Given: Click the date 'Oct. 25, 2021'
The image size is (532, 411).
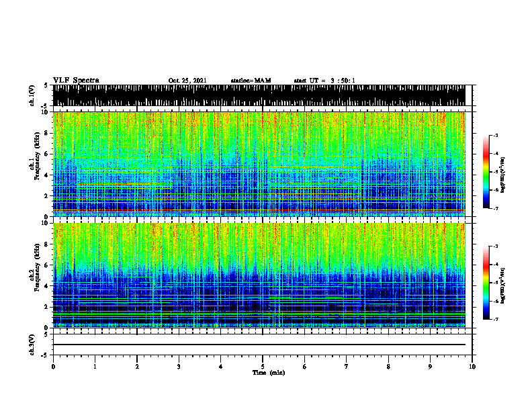Looking at the screenshot, I should [x=187, y=81].
